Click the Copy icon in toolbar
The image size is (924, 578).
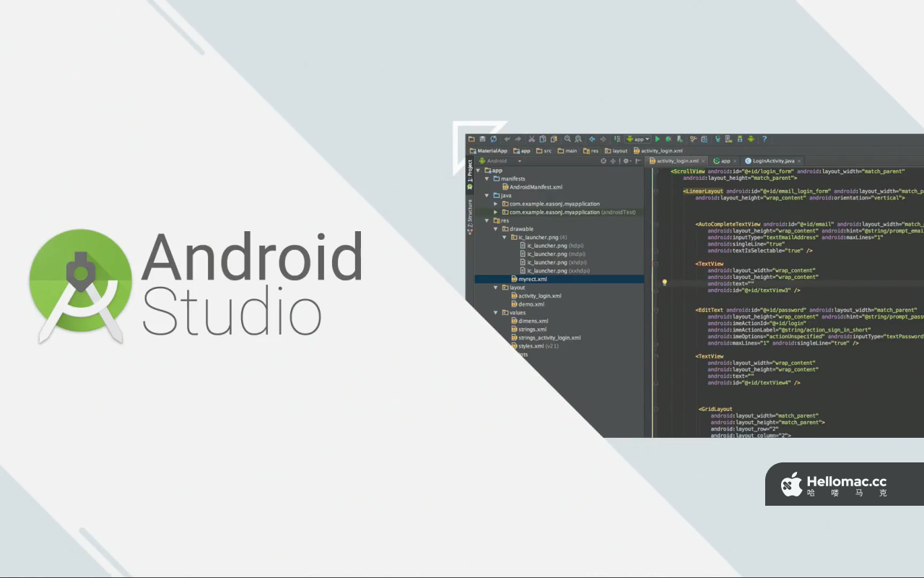point(543,139)
